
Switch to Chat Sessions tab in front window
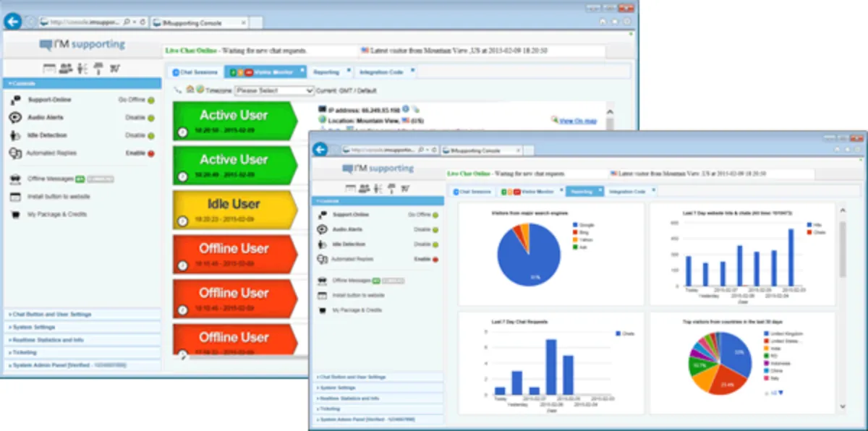click(x=474, y=192)
